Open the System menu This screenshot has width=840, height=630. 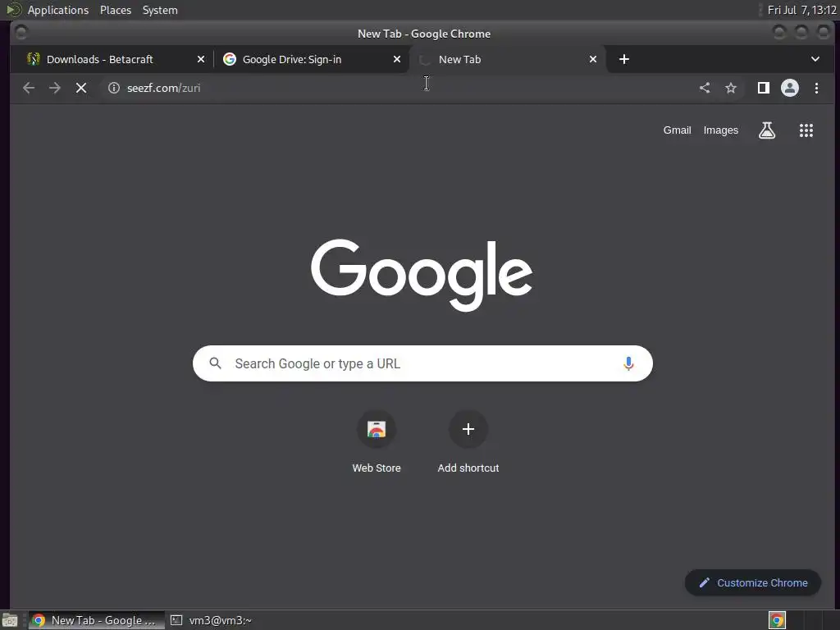[x=160, y=10]
